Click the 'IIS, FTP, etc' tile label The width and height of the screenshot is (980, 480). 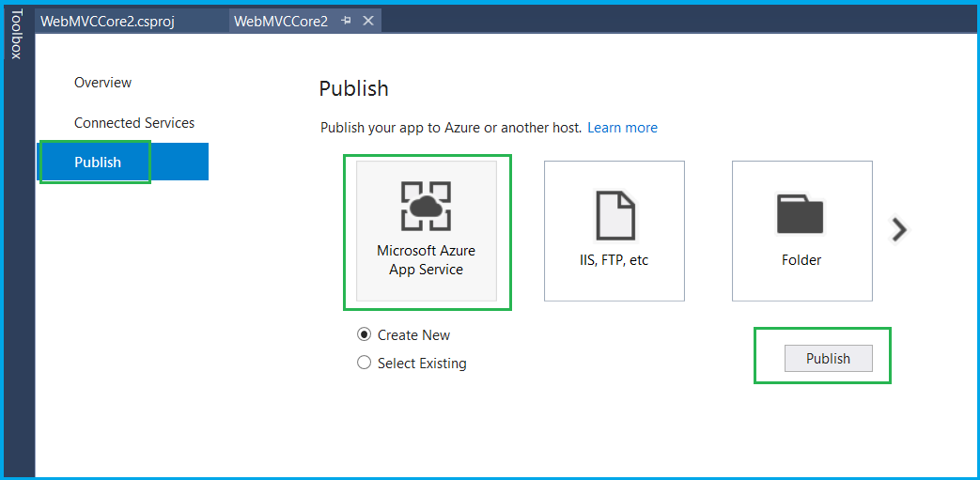click(x=614, y=260)
